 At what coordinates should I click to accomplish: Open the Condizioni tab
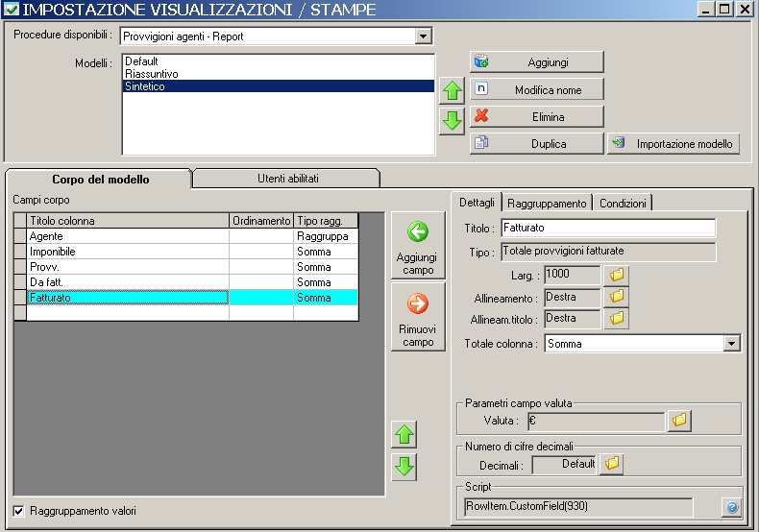(x=623, y=204)
